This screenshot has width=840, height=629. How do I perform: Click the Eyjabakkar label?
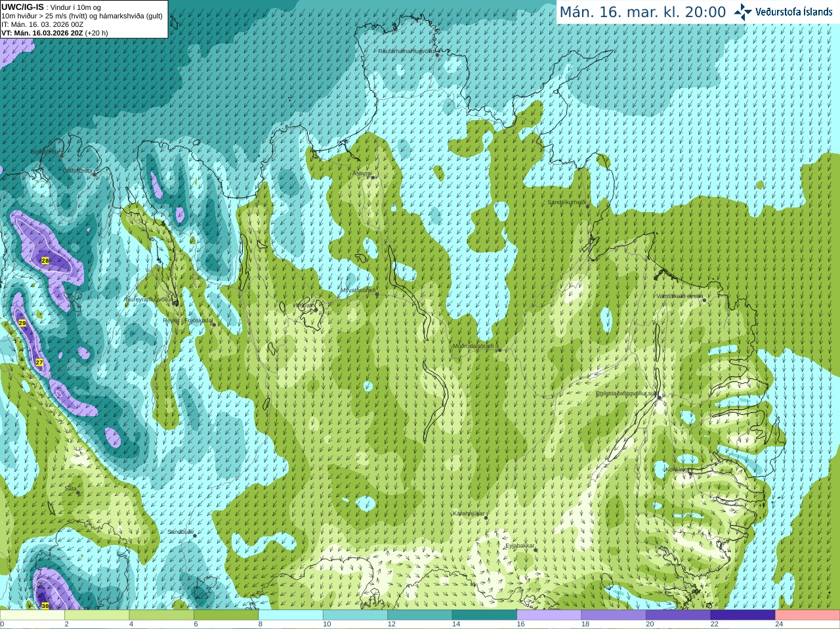520,546
